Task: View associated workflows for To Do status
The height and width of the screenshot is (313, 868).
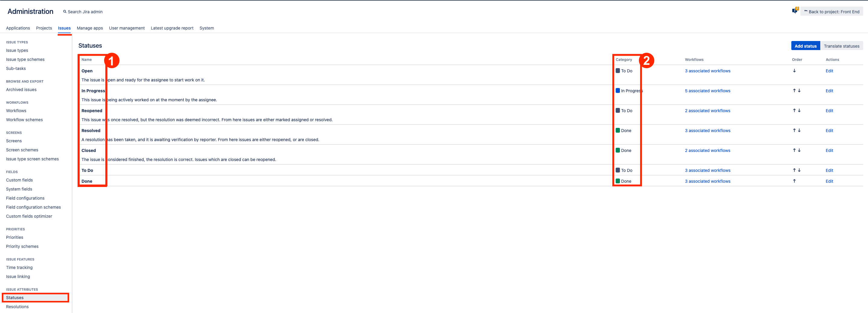Action: (x=708, y=170)
